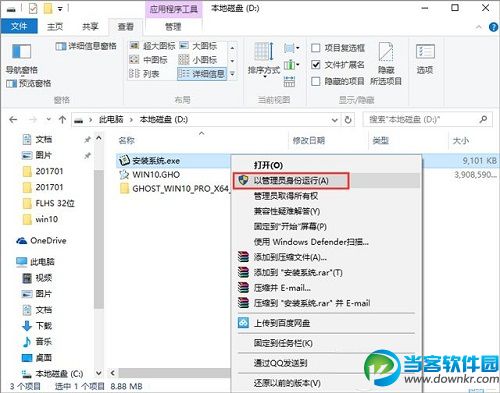Open recent locations dropdown arrow

click(49, 119)
